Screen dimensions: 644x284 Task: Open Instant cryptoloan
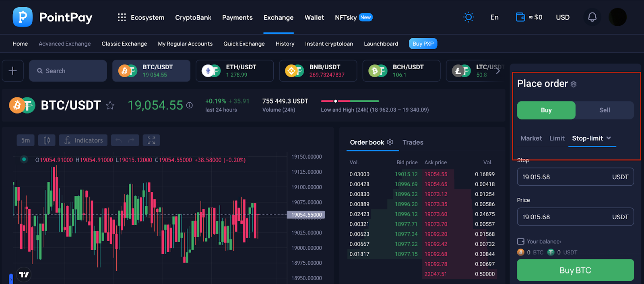[329, 44]
